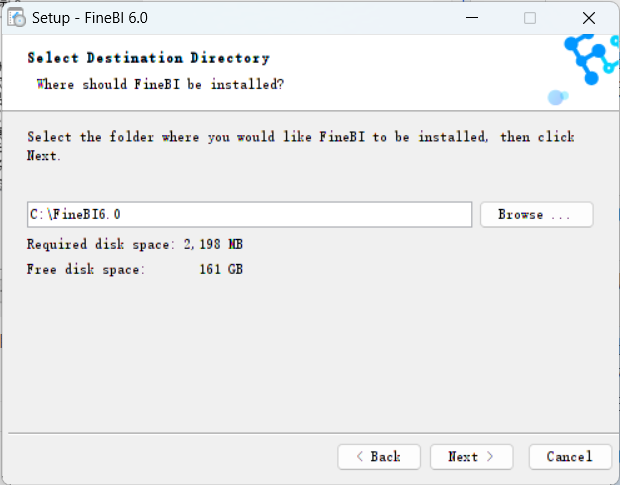
Task: Click the FineBI setup icon in title bar
Action: [16, 18]
